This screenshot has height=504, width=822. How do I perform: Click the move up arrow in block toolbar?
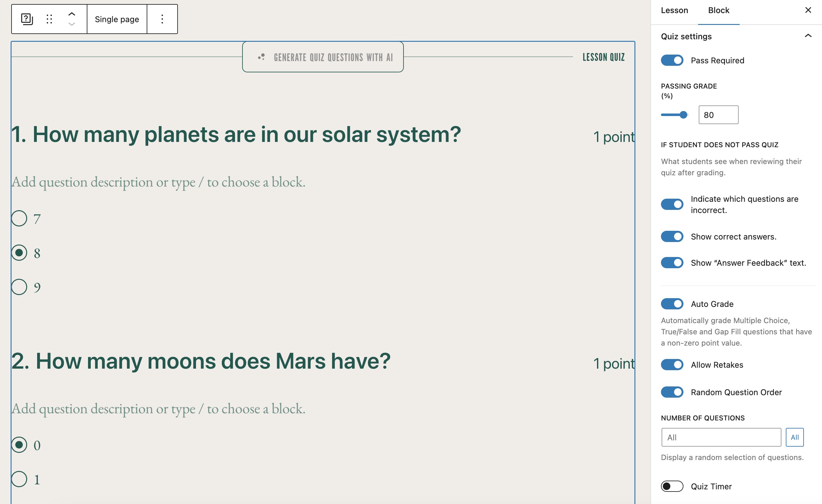tap(71, 14)
